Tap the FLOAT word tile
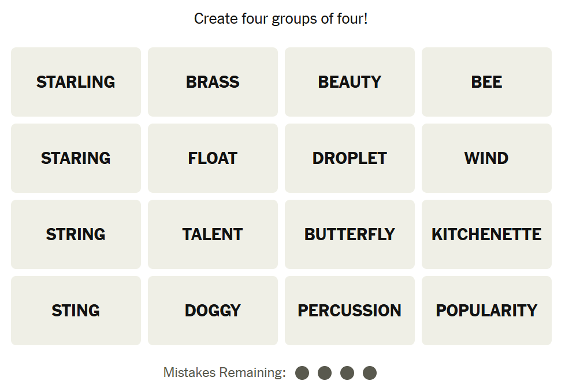 213,158
